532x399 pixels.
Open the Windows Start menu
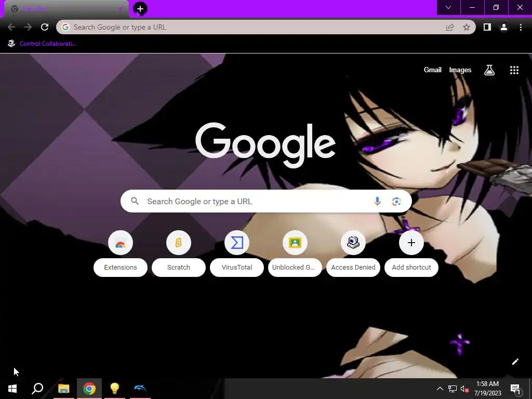(x=12, y=389)
